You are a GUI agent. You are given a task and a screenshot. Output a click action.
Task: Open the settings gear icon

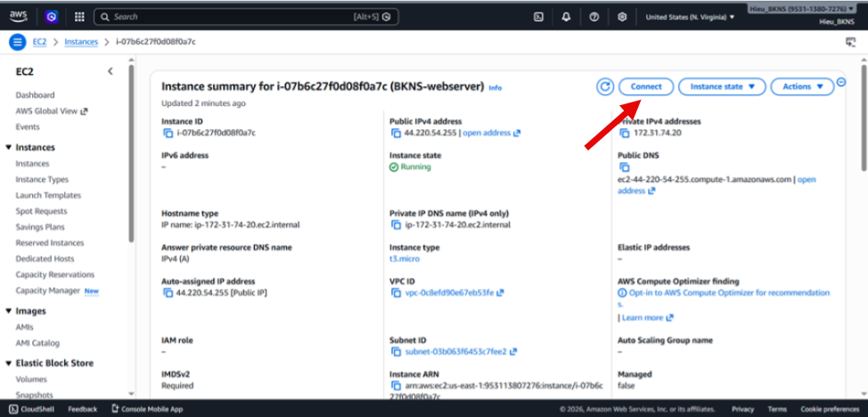point(622,17)
